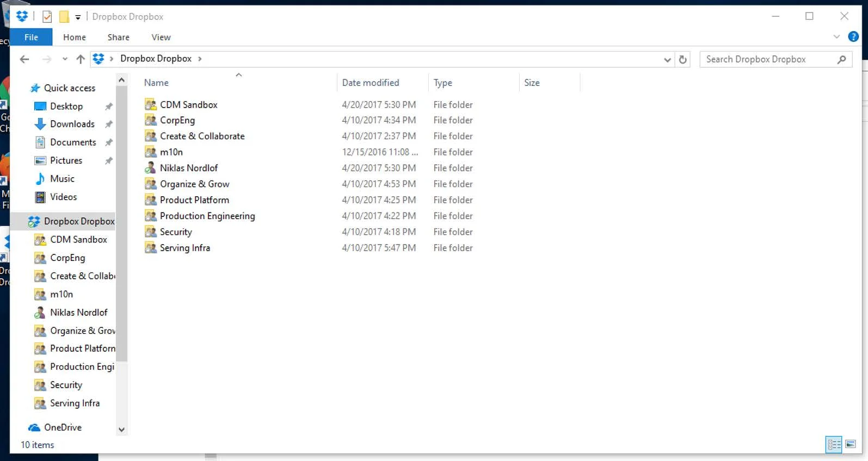The height and width of the screenshot is (461, 868).
Task: Click the File folder type for CorpEng
Action: point(453,120)
